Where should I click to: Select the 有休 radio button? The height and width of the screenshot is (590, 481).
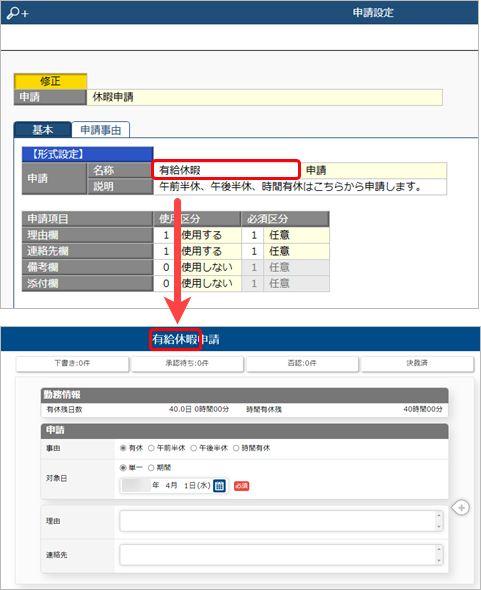coord(123,448)
